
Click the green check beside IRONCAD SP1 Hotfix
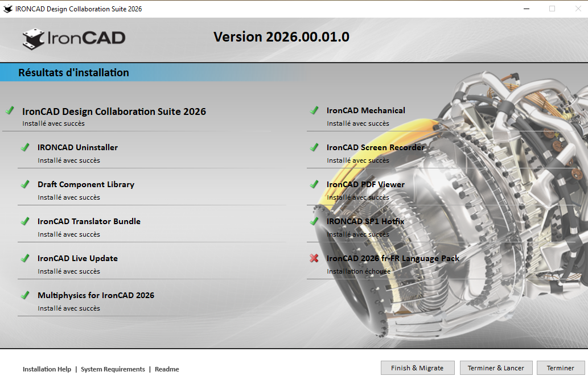click(x=314, y=221)
